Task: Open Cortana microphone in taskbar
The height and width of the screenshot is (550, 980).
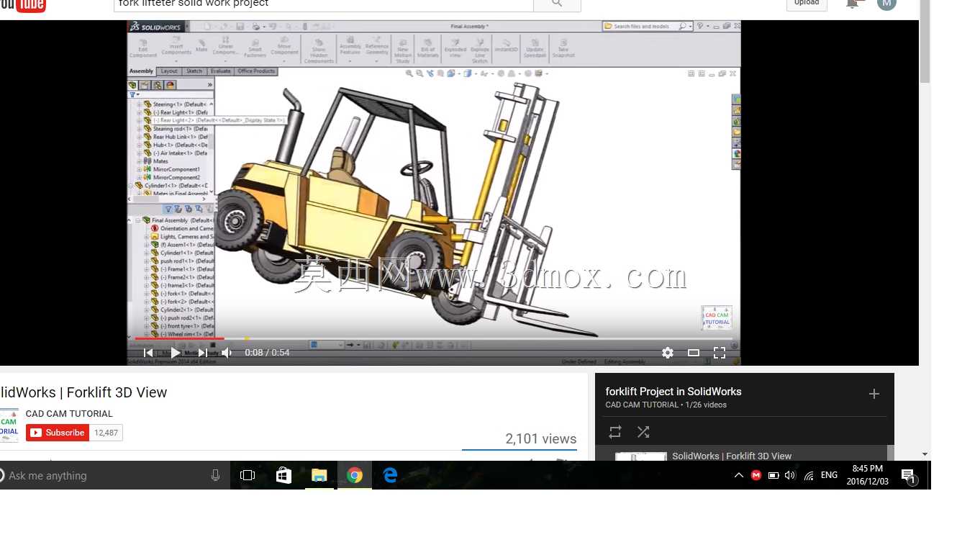Action: point(215,475)
